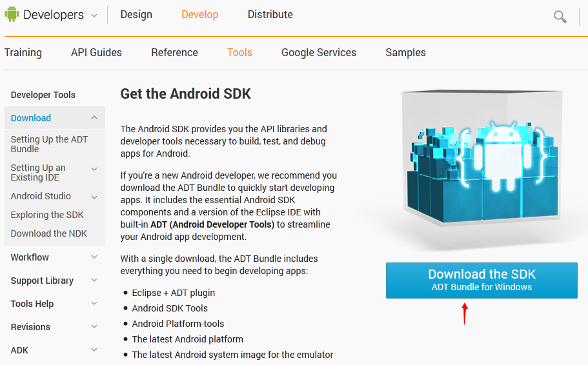Open the Developer Tools sidebar heading

[43, 95]
